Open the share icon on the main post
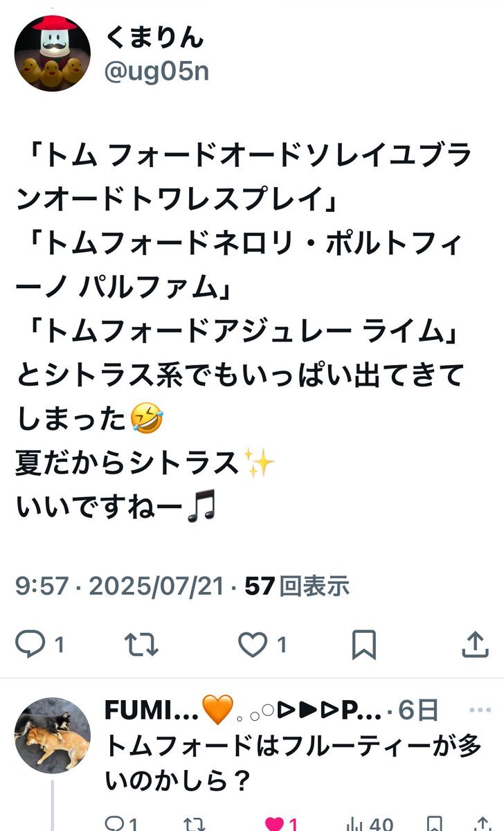504x831 pixels. 475,645
